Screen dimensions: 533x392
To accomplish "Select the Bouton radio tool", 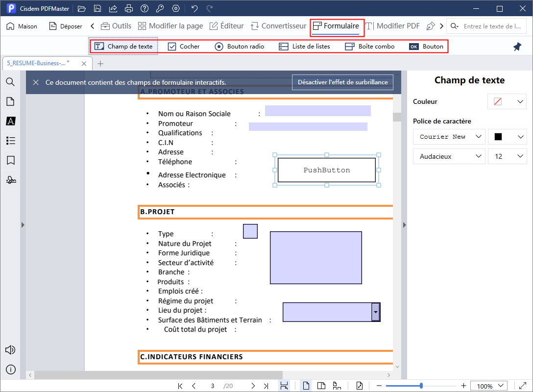I will click(239, 47).
